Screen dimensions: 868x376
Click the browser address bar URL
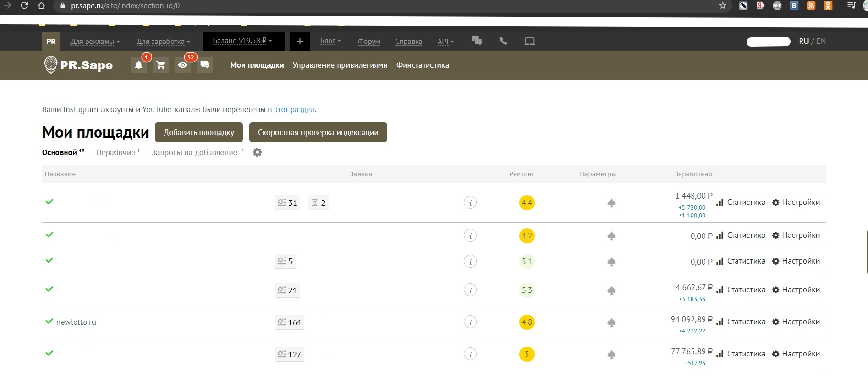coord(125,6)
